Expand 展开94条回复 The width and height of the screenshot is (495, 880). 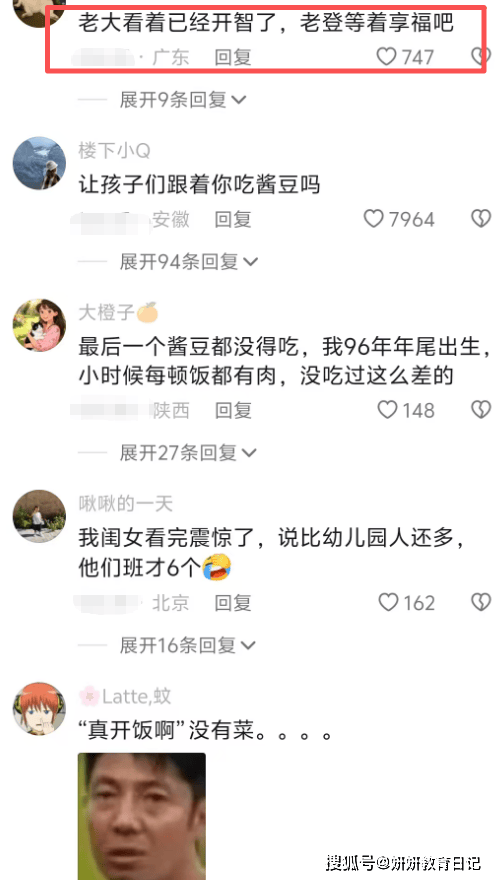tap(189, 261)
